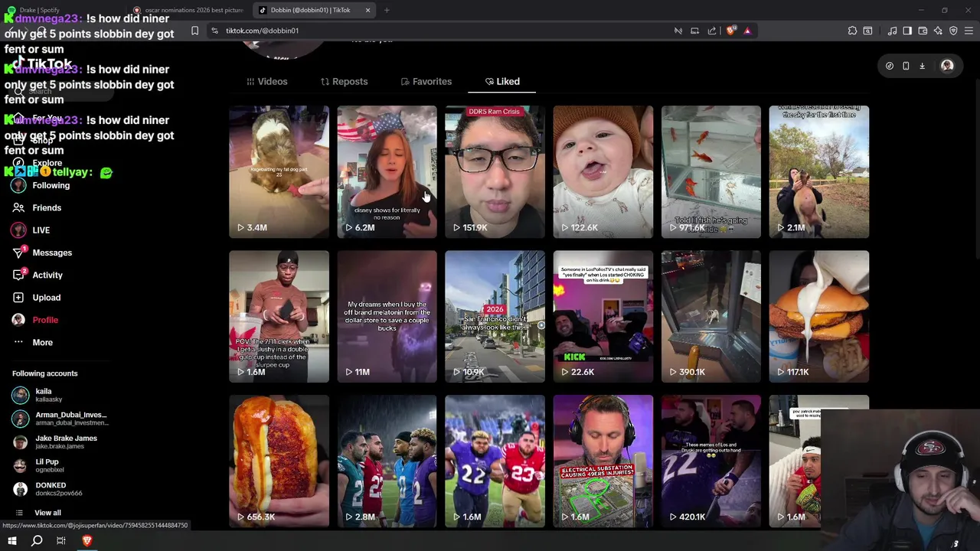This screenshot has height=551, width=980.
Task: Switch to the Videos tab
Action: pos(267,81)
